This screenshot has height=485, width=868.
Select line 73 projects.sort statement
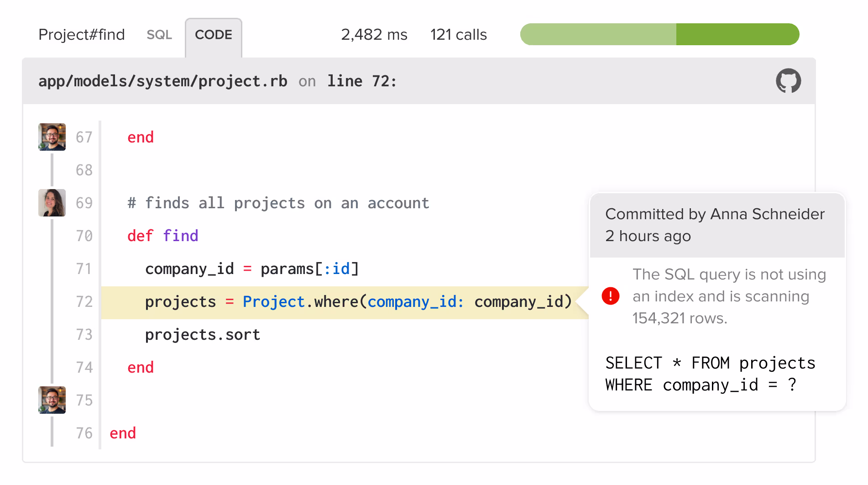[x=203, y=334]
